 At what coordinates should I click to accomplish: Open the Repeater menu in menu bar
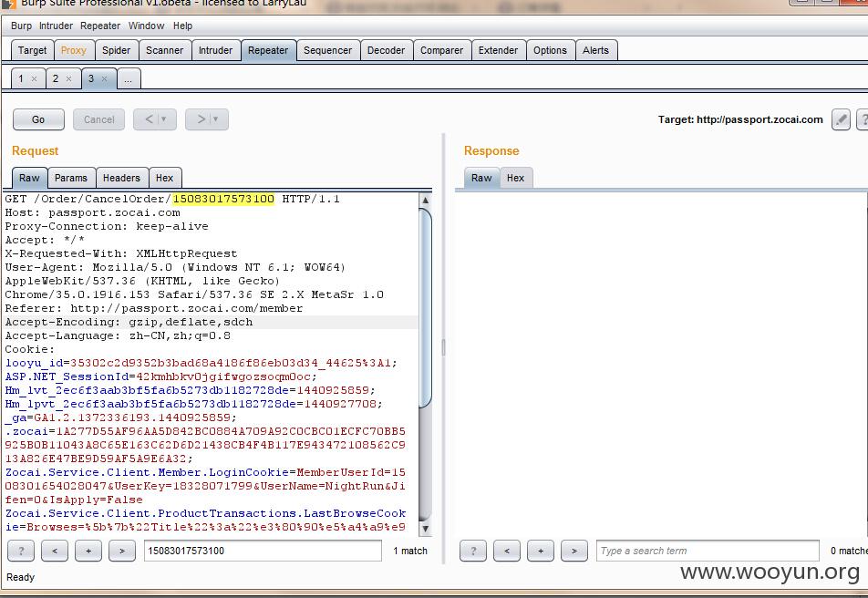coord(100,26)
